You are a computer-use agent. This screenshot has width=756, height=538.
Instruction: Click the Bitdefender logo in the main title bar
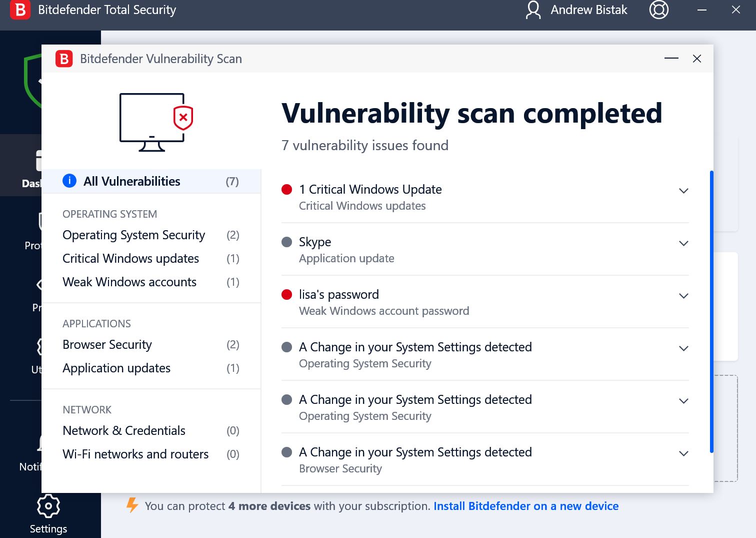[x=20, y=10]
